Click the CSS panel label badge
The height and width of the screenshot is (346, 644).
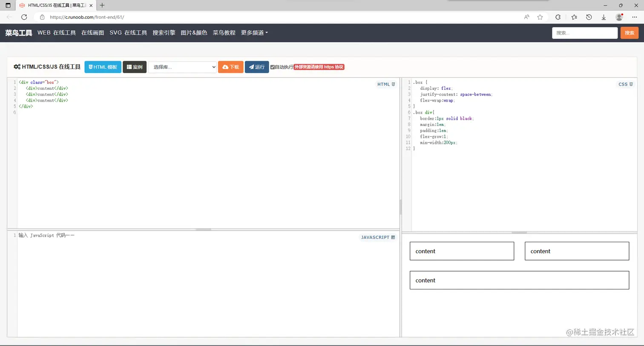pyautogui.click(x=626, y=84)
